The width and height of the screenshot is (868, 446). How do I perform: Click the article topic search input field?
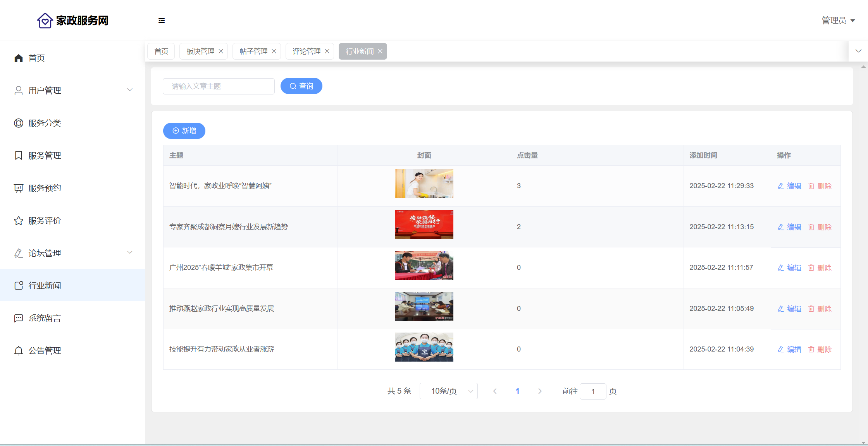(219, 86)
